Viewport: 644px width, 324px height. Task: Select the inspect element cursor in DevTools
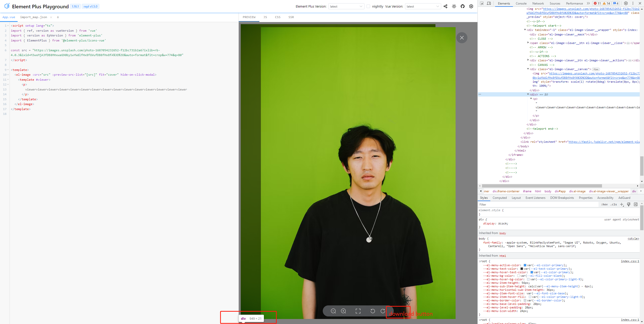pos(482,4)
